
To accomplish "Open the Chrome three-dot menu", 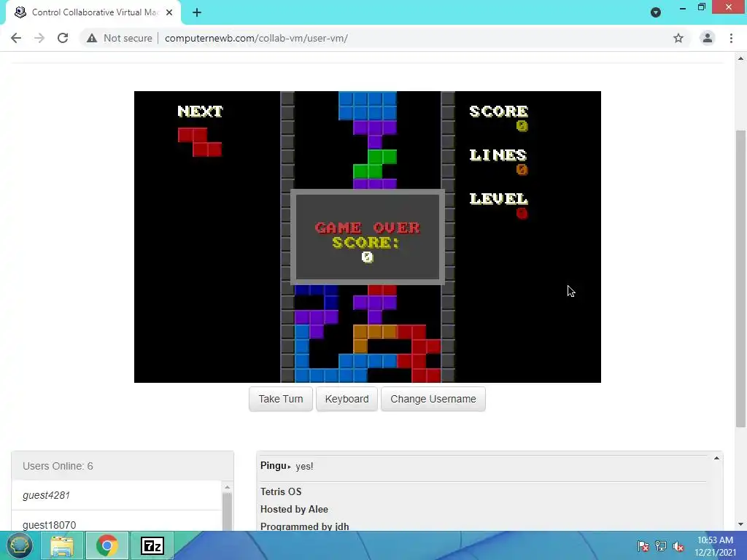I will pyautogui.click(x=731, y=38).
